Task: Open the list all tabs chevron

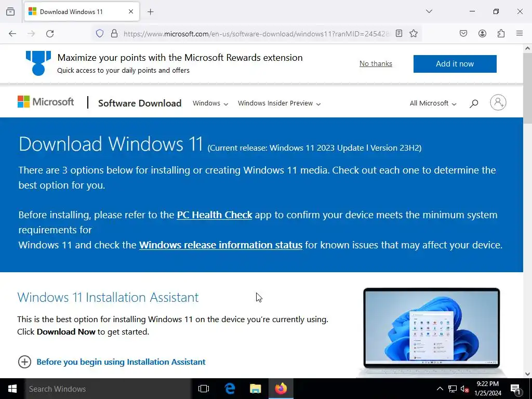Action: point(429,11)
